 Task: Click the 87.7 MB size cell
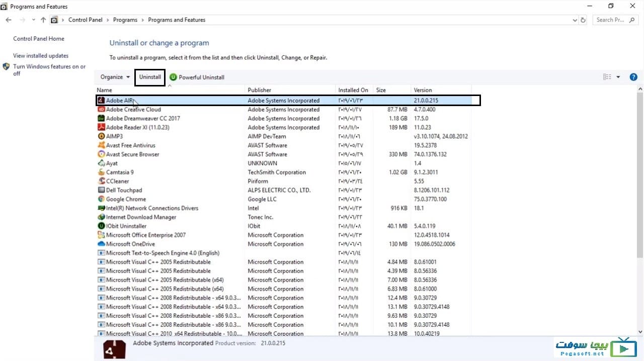[397, 110]
